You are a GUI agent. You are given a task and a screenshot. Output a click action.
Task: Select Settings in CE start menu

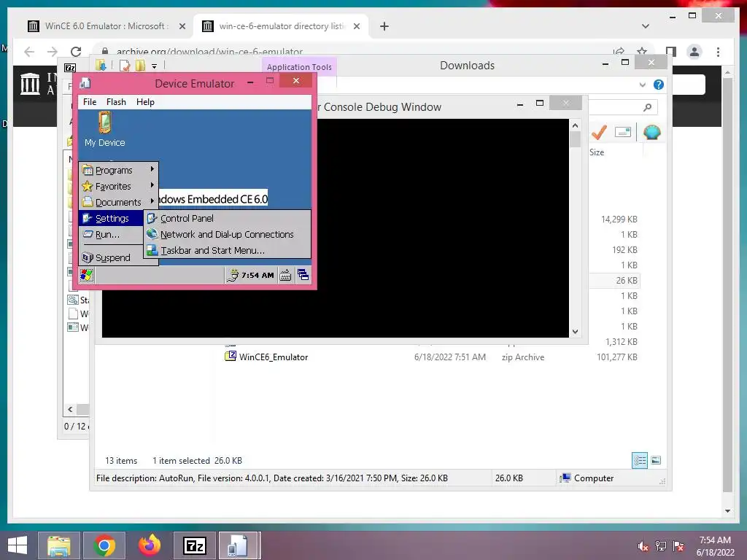tap(112, 218)
